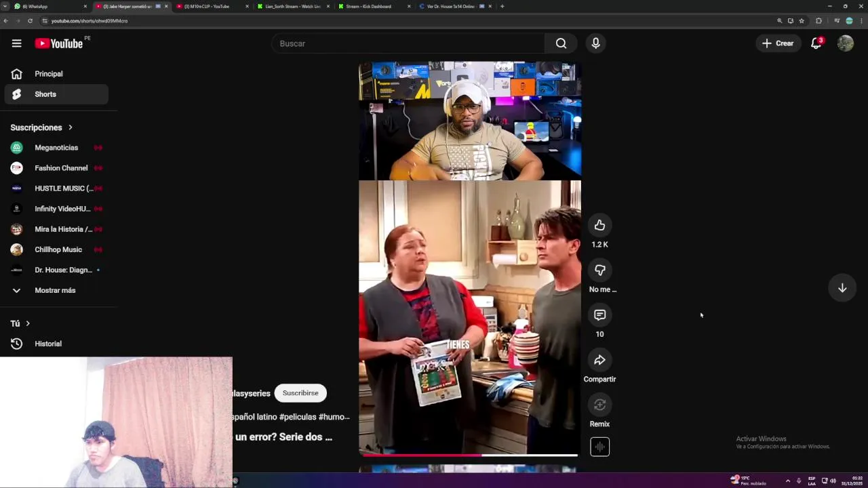
Task: Click the microphone icon in system tray
Action: click(x=799, y=481)
